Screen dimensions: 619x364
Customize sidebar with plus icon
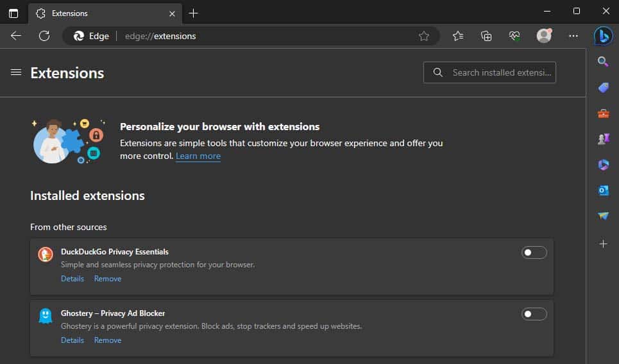[x=603, y=244]
